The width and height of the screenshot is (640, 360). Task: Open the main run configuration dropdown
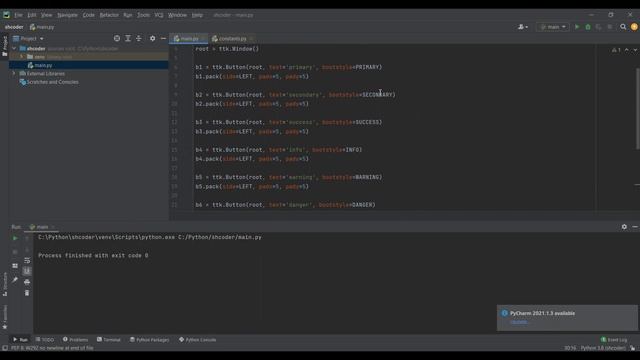click(553, 27)
